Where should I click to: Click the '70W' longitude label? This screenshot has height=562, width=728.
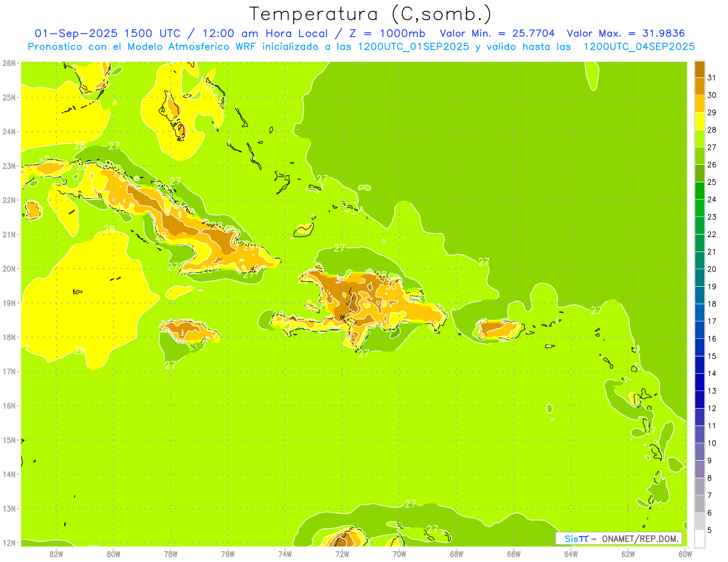pos(399,554)
